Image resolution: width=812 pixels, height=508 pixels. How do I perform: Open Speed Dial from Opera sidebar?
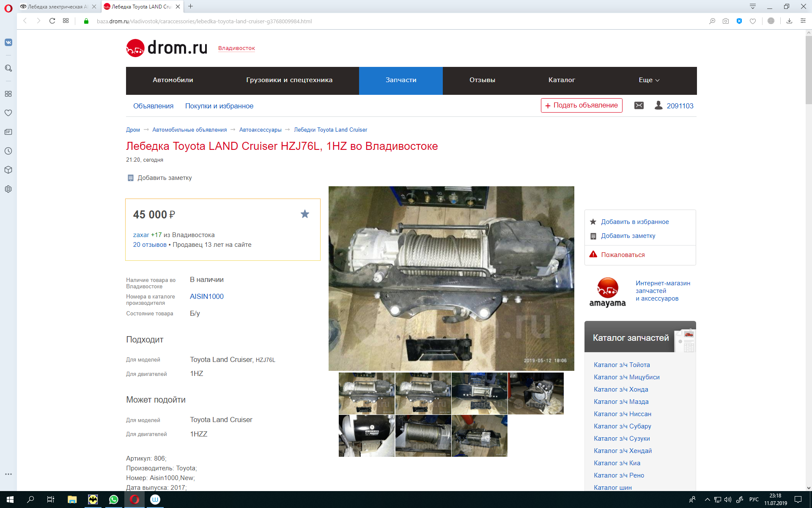coord(8,94)
